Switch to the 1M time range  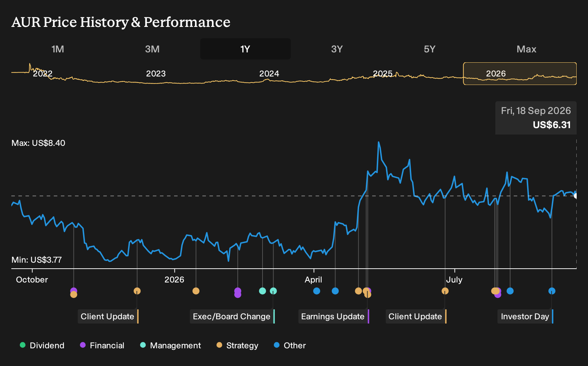pos(58,49)
